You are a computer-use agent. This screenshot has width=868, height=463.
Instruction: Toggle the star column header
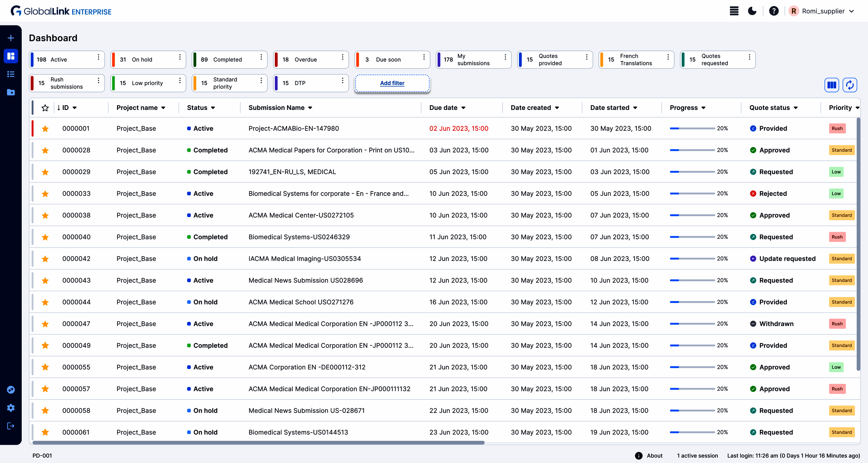[x=45, y=108]
